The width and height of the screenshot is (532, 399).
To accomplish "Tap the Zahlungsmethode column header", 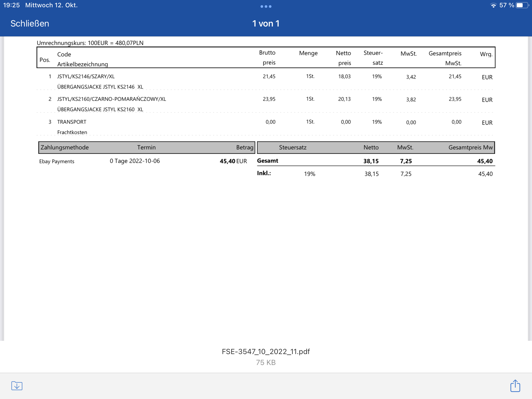I will coord(65,147).
